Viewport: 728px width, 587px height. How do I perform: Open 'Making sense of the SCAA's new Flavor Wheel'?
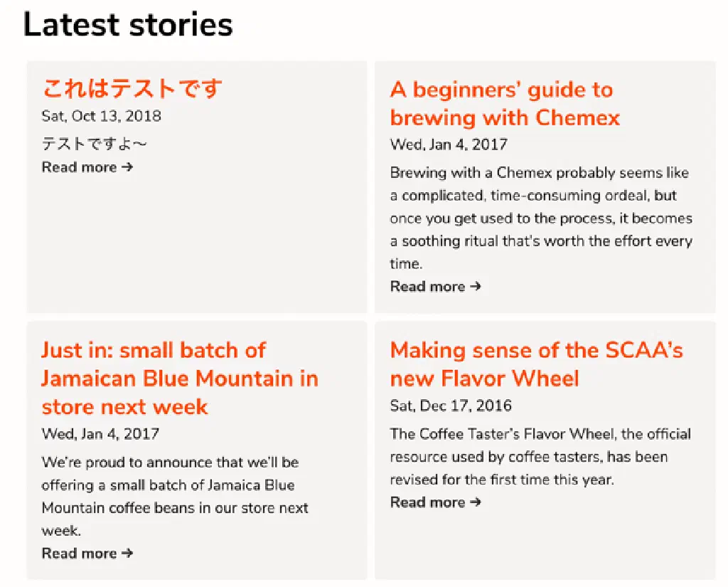click(536, 364)
